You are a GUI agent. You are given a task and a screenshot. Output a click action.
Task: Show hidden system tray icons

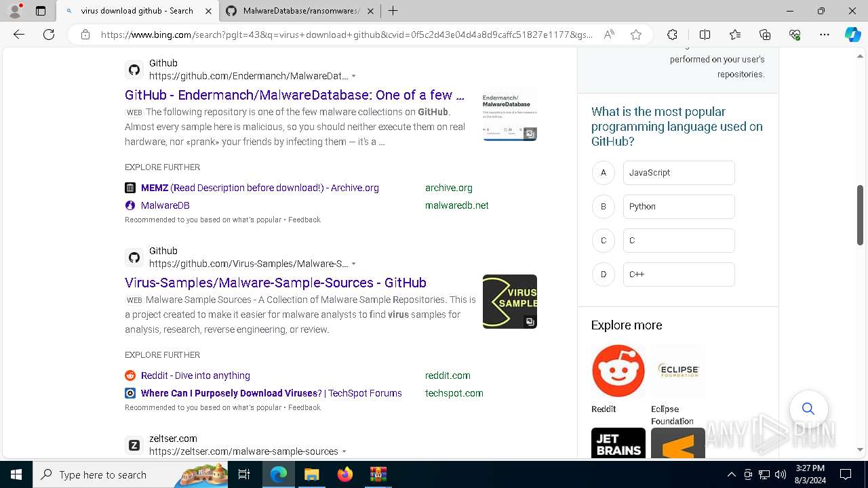click(731, 474)
